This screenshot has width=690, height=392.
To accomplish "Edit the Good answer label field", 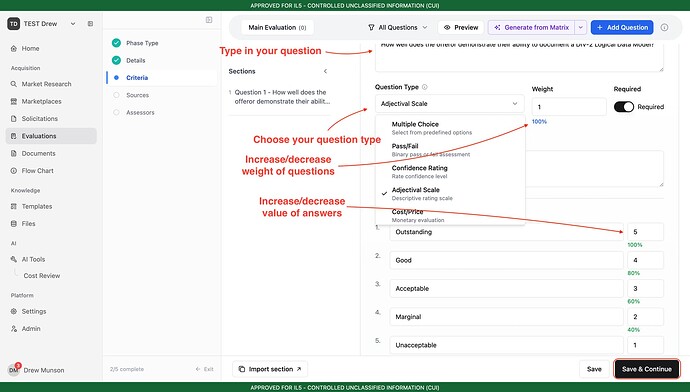I will click(506, 260).
